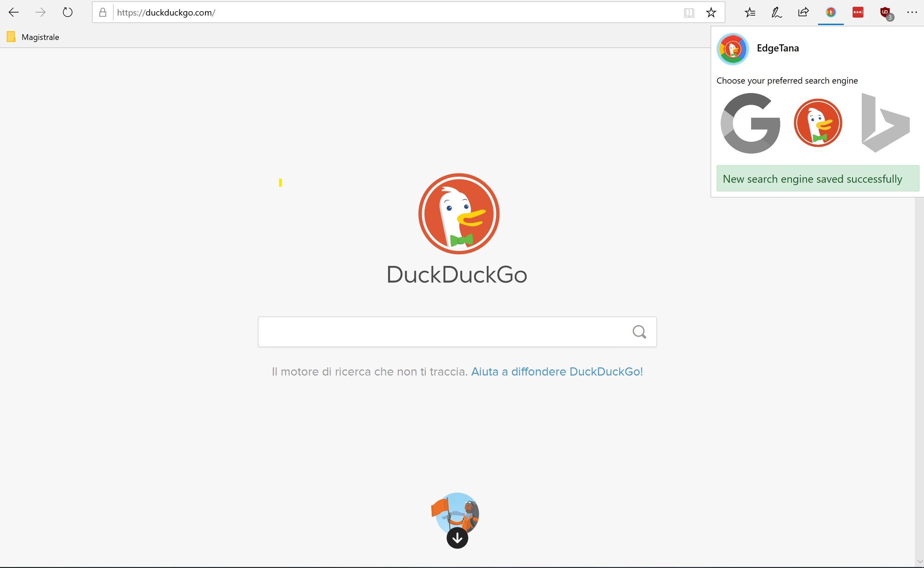Click the page scrollbar down arrow
The width and height of the screenshot is (924, 568).
coord(919,562)
